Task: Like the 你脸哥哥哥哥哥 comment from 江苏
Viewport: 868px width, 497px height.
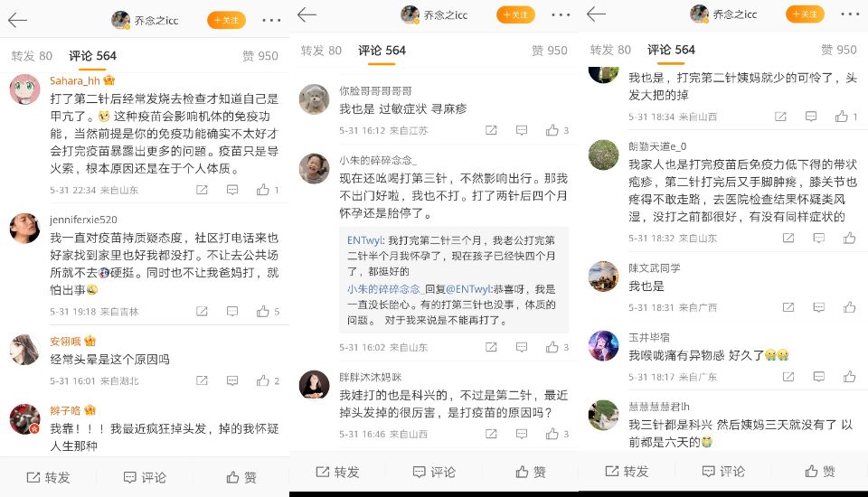Action: pos(552,130)
